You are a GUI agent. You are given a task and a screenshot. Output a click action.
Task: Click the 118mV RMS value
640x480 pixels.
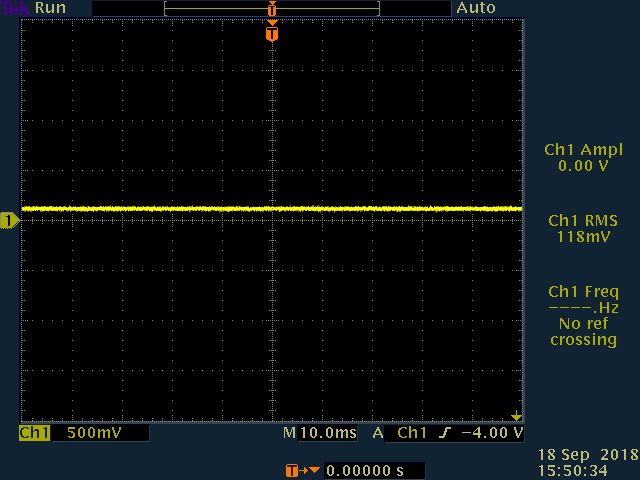click(583, 237)
